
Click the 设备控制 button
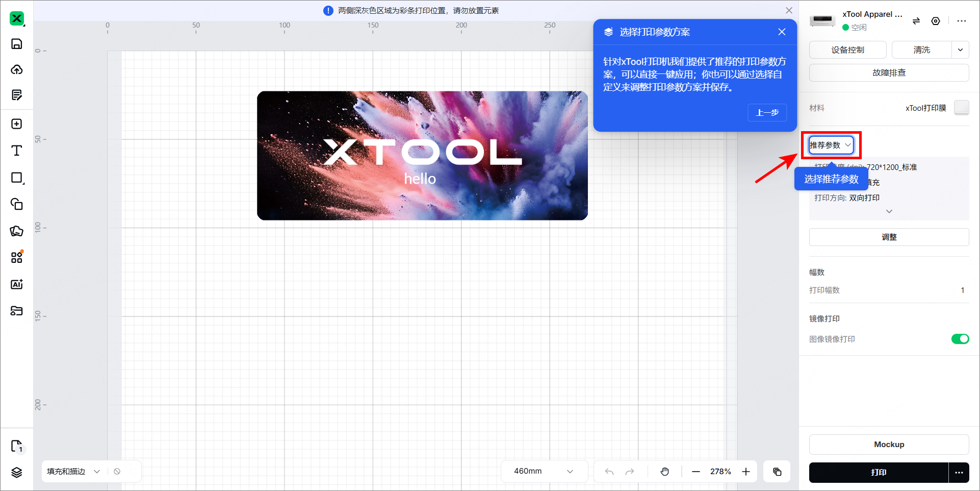[x=848, y=50]
